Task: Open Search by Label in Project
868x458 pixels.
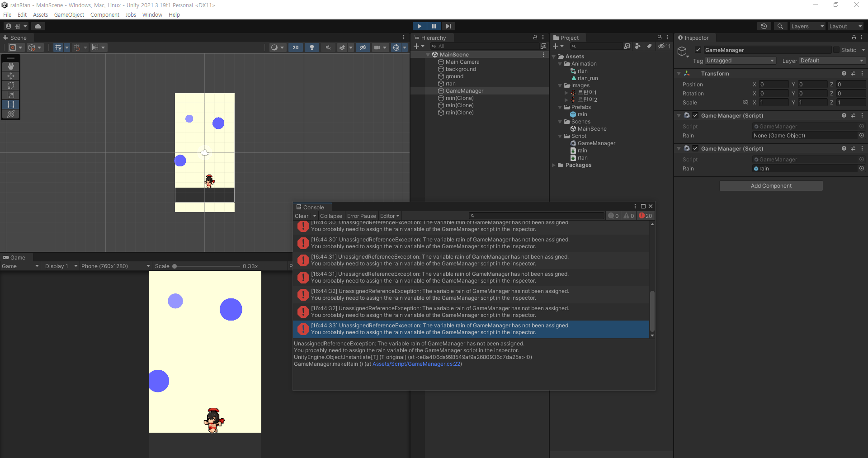Action: tap(649, 46)
